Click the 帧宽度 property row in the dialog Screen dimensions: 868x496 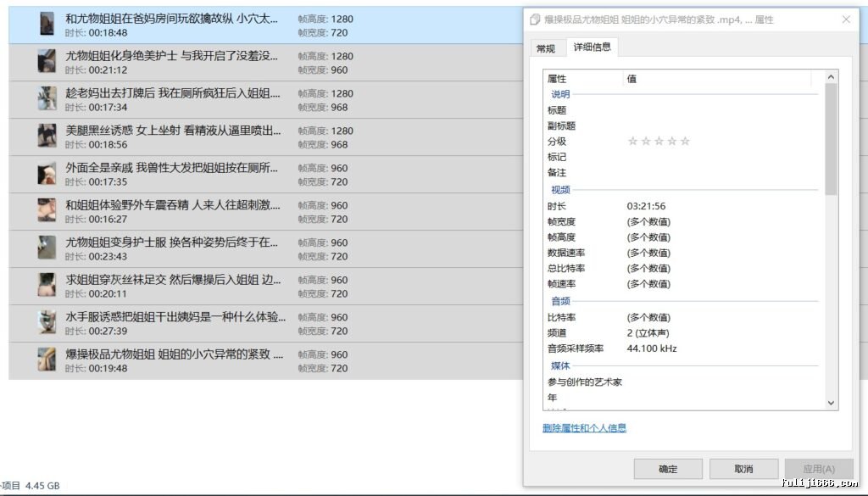pos(682,221)
